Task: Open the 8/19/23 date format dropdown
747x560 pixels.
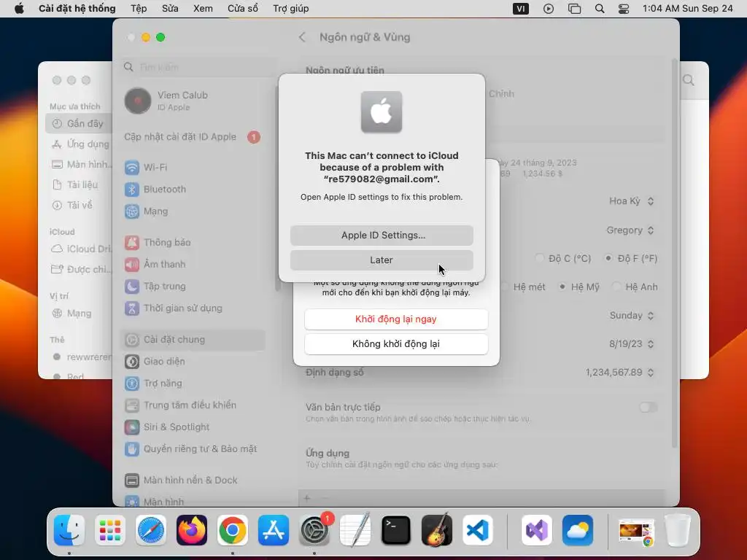Action: (631, 344)
